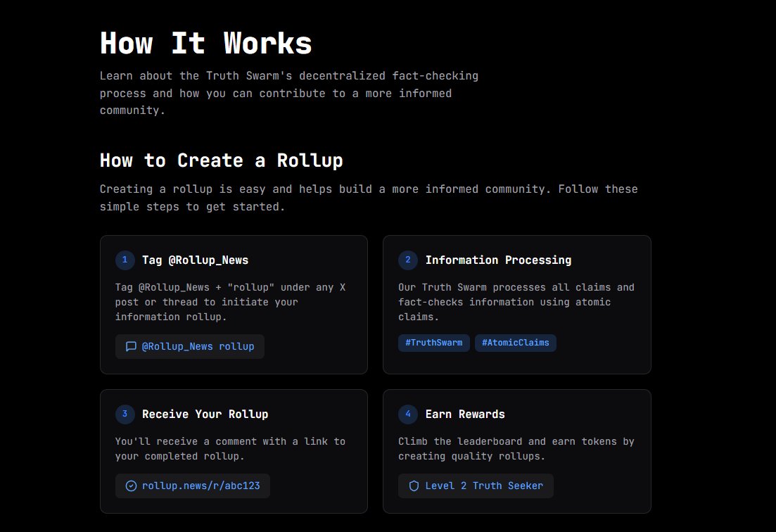The width and height of the screenshot is (776, 532).
Task: Click the 'Climb the leaderboard and earn tokens' text
Action: click(x=516, y=449)
